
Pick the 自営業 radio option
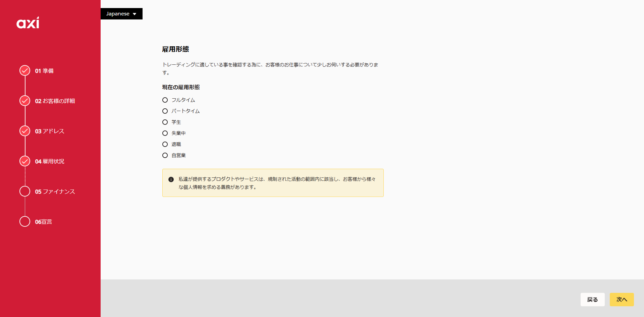pyautogui.click(x=165, y=155)
